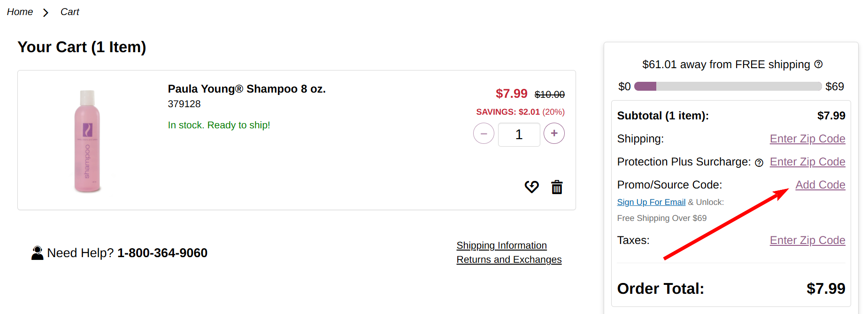Open the Shipping Information link
This screenshot has width=868, height=314.
point(501,245)
